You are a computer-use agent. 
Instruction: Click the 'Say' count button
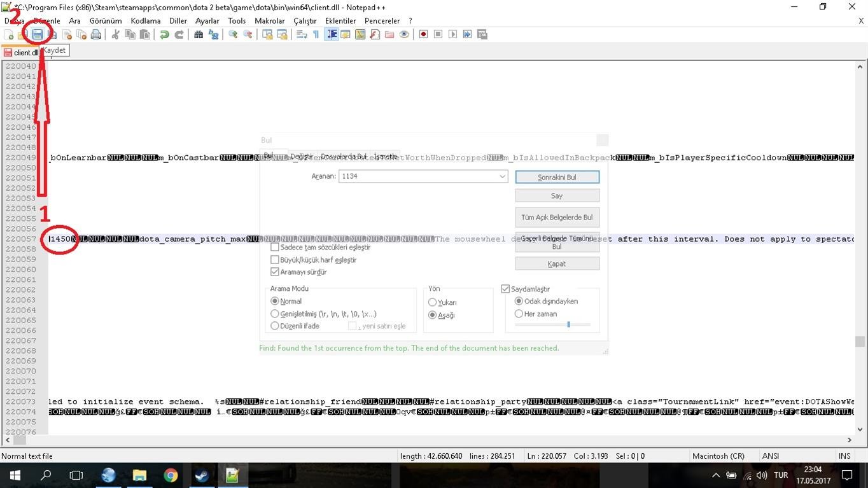tap(557, 195)
